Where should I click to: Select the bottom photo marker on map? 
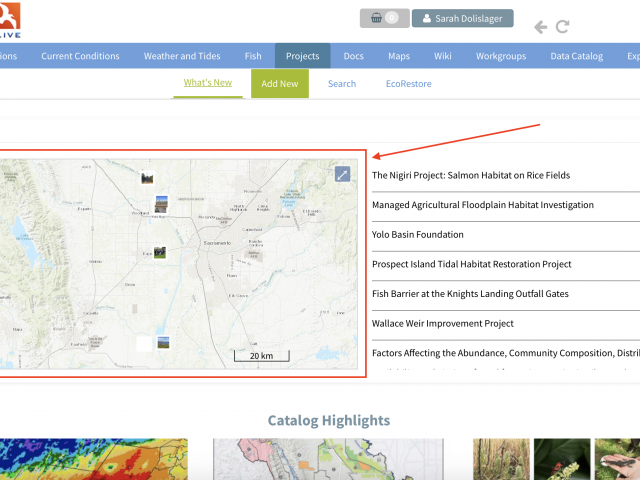point(163,342)
